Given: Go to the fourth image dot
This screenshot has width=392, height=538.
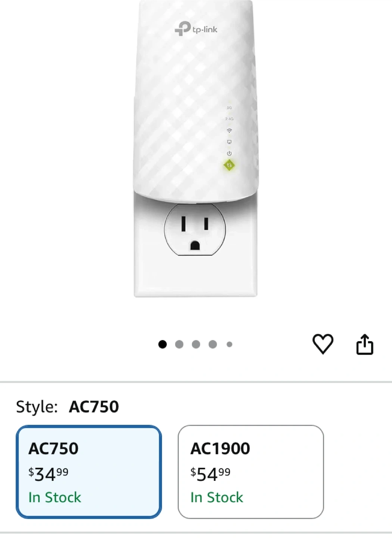Looking at the screenshot, I should (x=213, y=344).
